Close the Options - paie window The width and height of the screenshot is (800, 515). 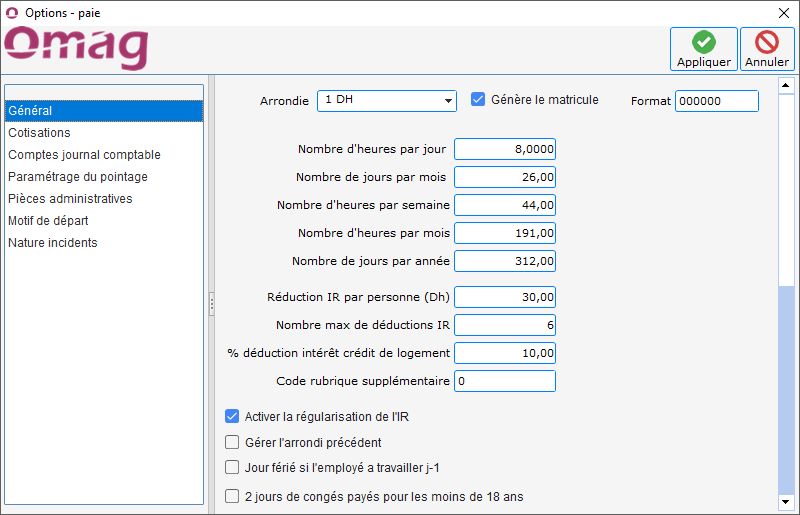tap(783, 13)
